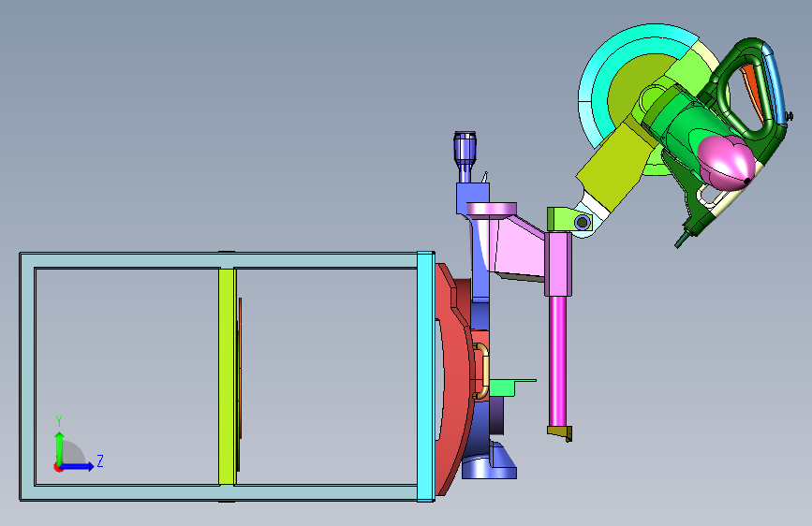Click the red origin ball of the triad

pos(58,467)
